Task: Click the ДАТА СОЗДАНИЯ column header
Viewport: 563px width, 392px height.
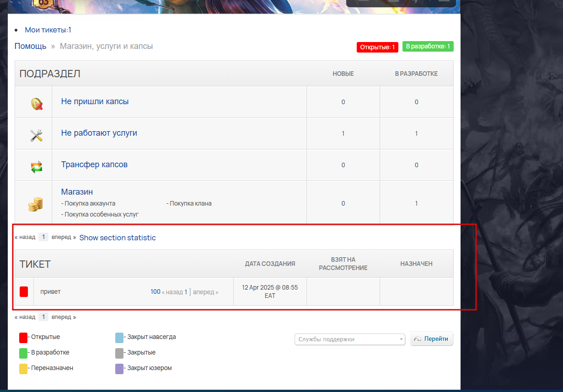Action: 270,264
